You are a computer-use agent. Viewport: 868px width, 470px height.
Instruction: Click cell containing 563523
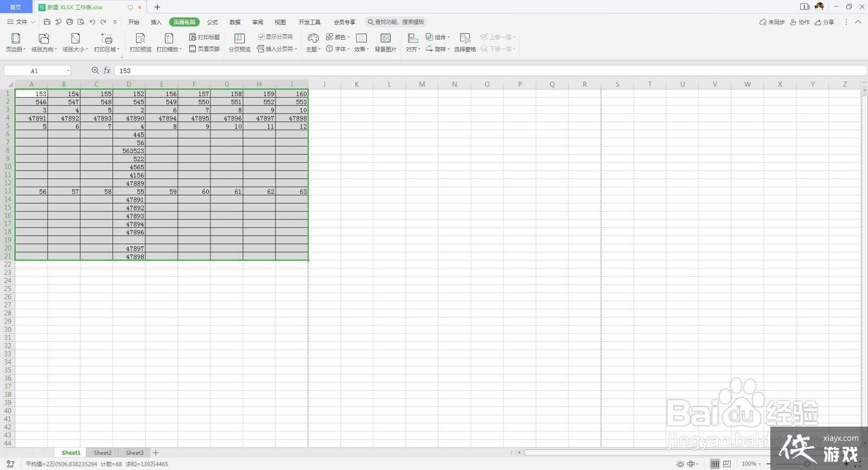129,150
